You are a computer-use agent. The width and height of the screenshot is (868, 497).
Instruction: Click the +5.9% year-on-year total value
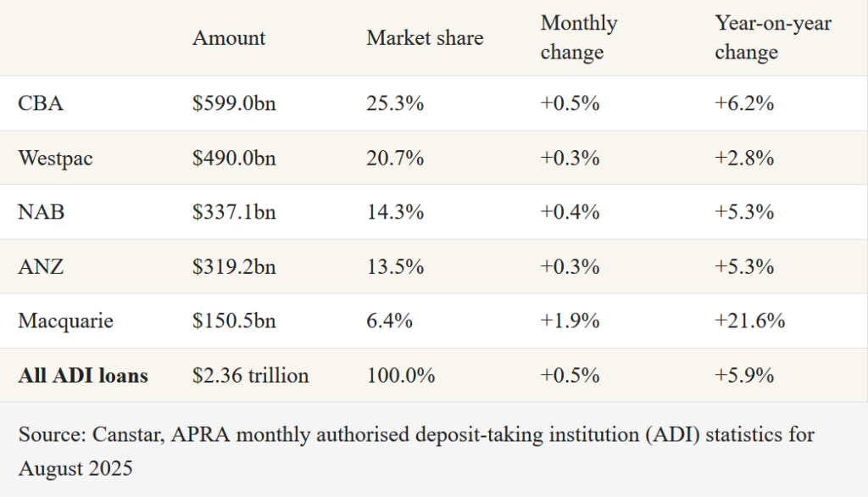point(744,375)
